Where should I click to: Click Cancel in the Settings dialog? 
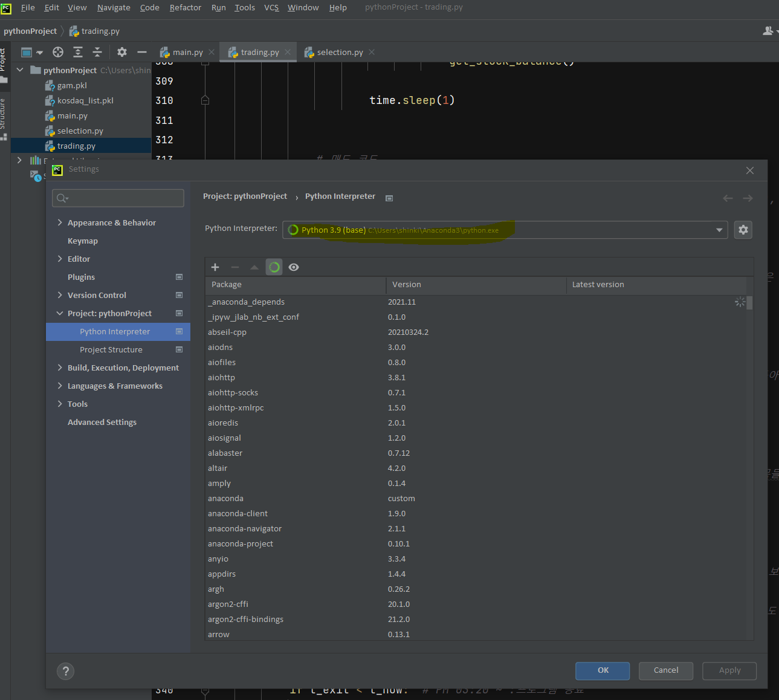[666, 670]
